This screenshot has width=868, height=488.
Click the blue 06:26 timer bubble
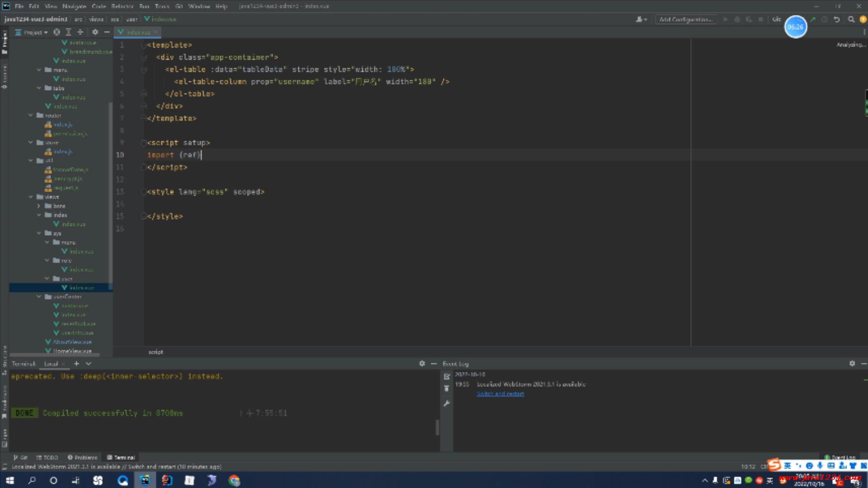click(x=795, y=27)
